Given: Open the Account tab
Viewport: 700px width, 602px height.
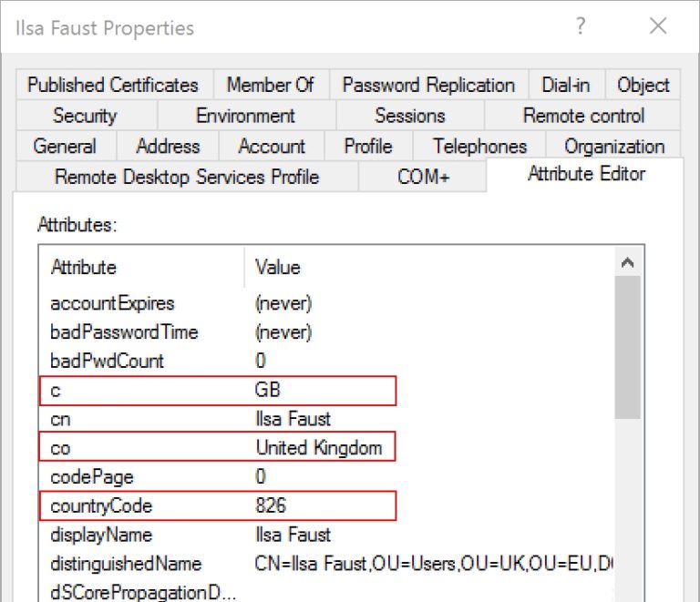Looking at the screenshot, I should (x=272, y=147).
